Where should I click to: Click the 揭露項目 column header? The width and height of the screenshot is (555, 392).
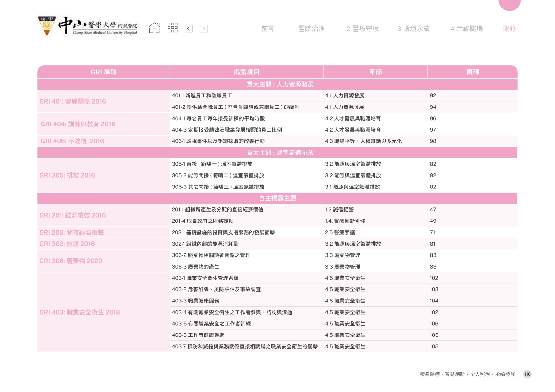pyautogui.click(x=246, y=72)
